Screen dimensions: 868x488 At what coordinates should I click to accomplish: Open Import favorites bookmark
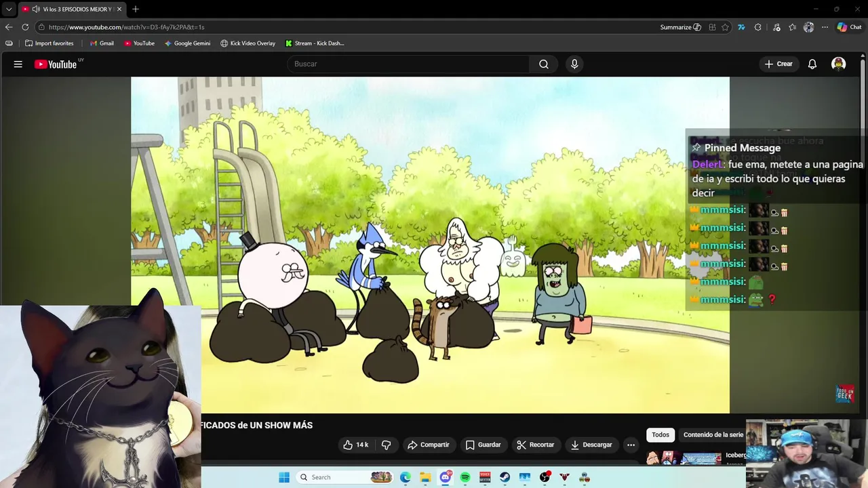coord(49,43)
